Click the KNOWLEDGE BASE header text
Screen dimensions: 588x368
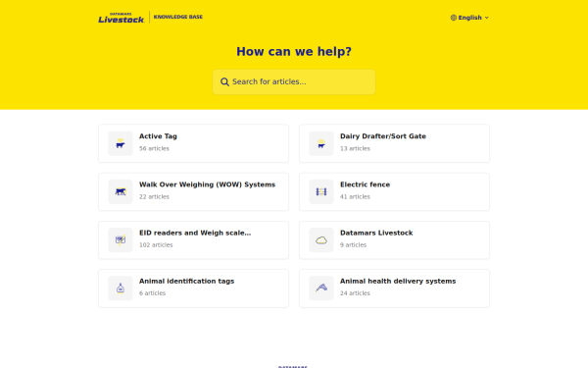pos(178,17)
